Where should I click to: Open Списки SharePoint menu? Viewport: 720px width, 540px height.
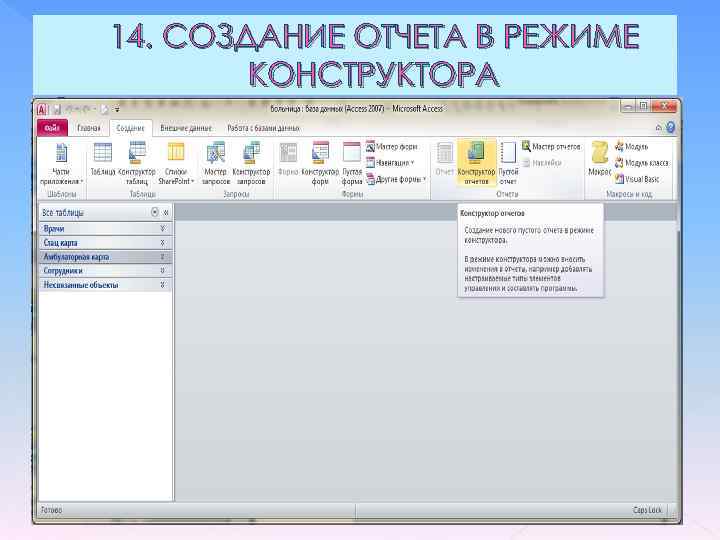pos(176,164)
